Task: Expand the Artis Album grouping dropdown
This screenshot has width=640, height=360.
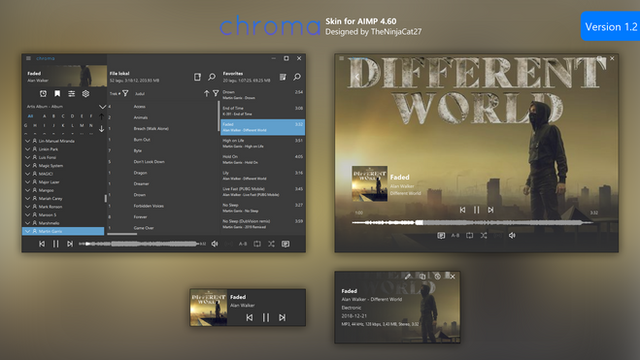Action: tap(102, 107)
